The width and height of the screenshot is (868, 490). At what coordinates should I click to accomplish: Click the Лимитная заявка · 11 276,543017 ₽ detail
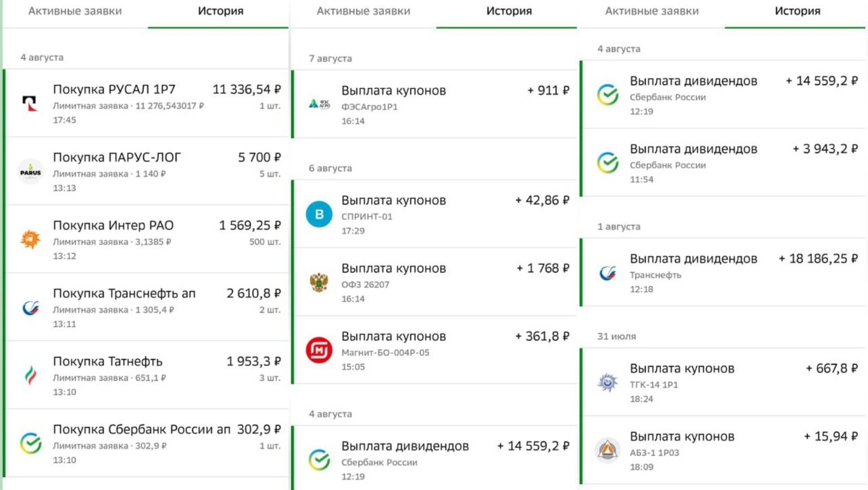click(129, 106)
